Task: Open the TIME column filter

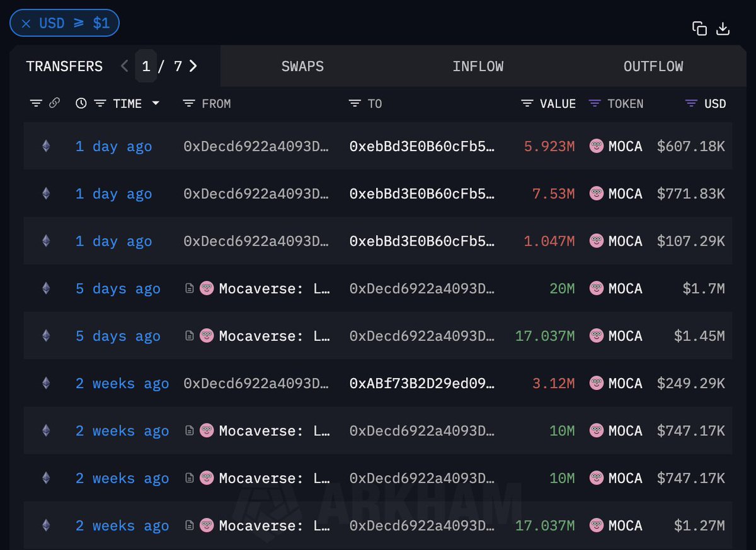Action: (100, 103)
